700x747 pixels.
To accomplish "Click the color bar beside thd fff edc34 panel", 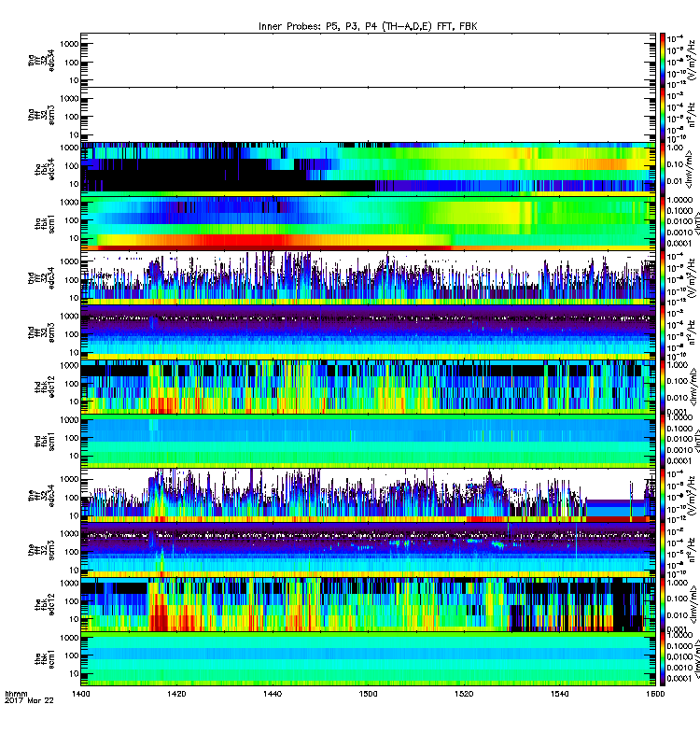I will point(663,277).
